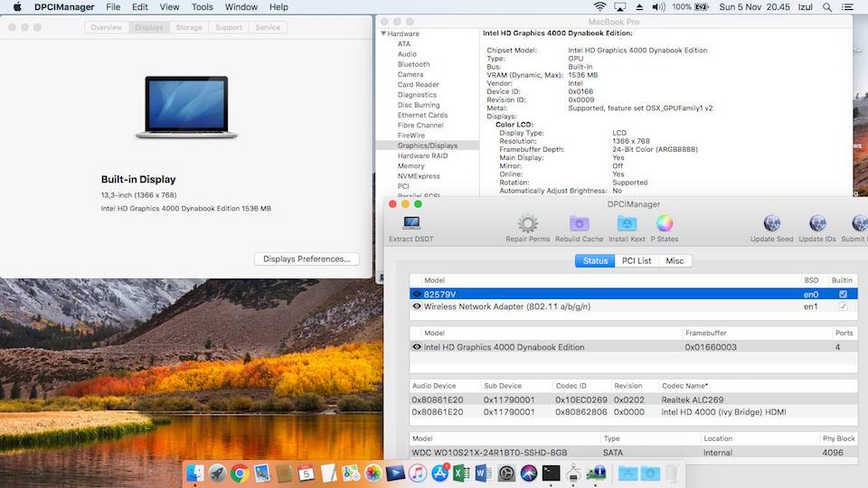Collapse the Hardware tree in System Information
868x488 pixels.
tap(383, 33)
